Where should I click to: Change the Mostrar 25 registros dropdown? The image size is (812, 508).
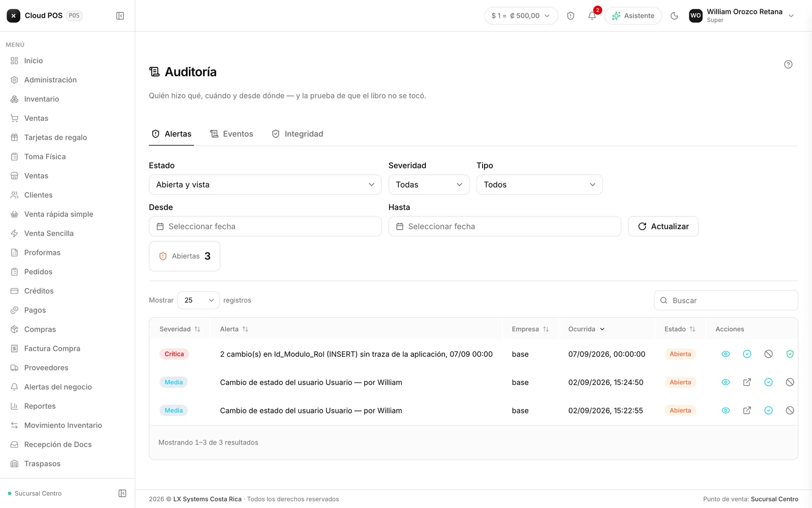198,300
